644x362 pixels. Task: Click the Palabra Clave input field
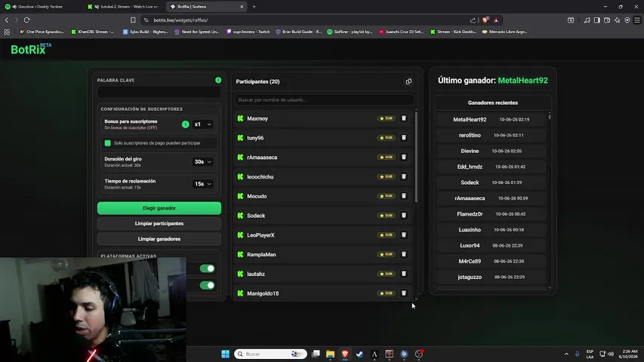pyautogui.click(x=159, y=91)
